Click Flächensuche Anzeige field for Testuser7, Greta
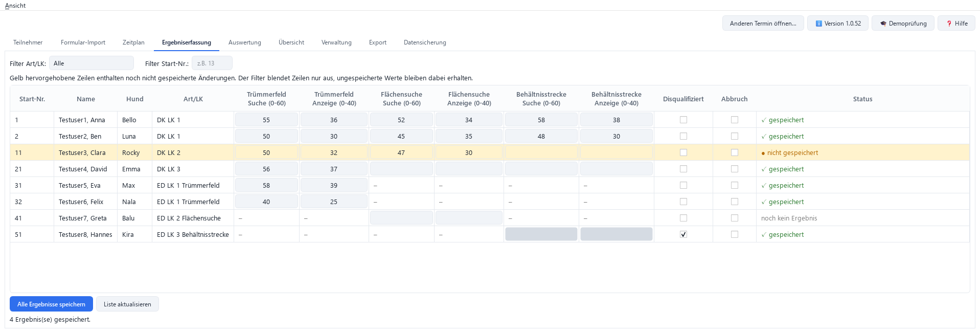 (469, 218)
